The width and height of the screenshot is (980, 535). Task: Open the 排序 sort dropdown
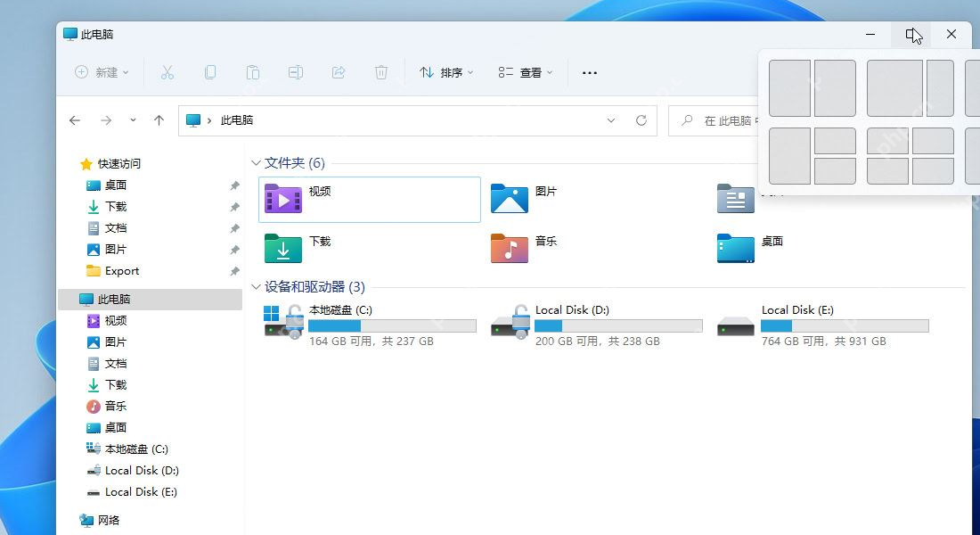point(446,72)
